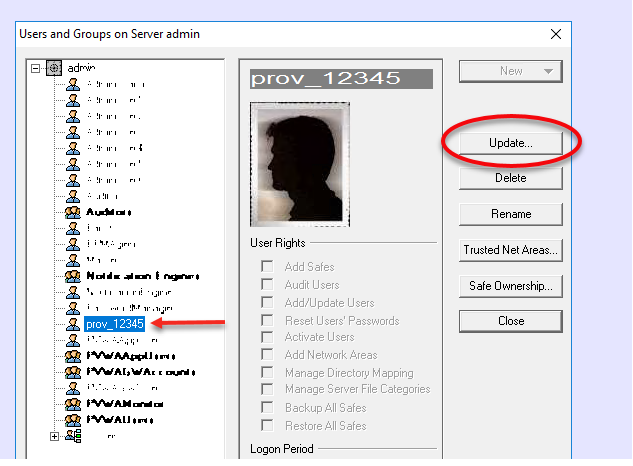This screenshot has width=633, height=466.
Task: Select the PVWAMonitor group entry
Action: click(125, 404)
